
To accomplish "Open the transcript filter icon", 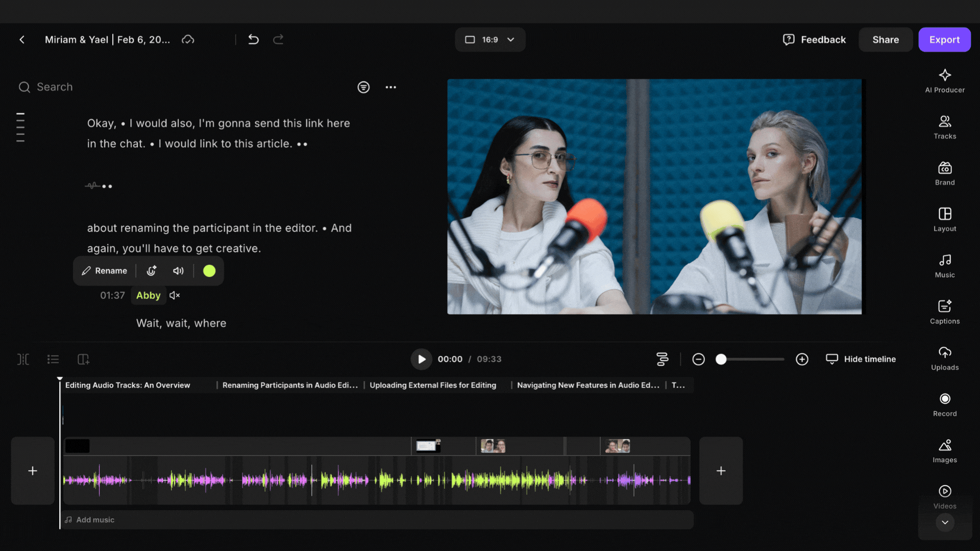I will (x=363, y=87).
